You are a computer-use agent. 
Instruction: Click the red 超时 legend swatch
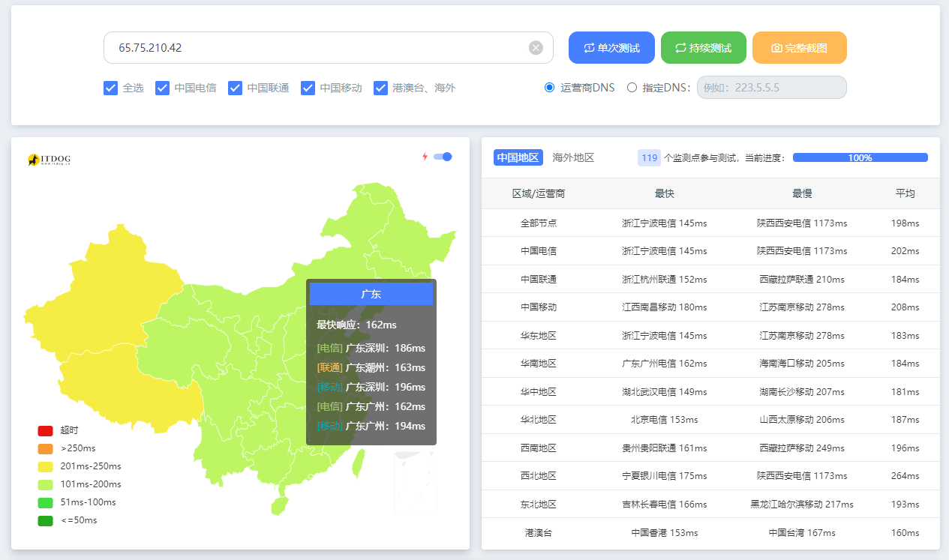coord(46,430)
